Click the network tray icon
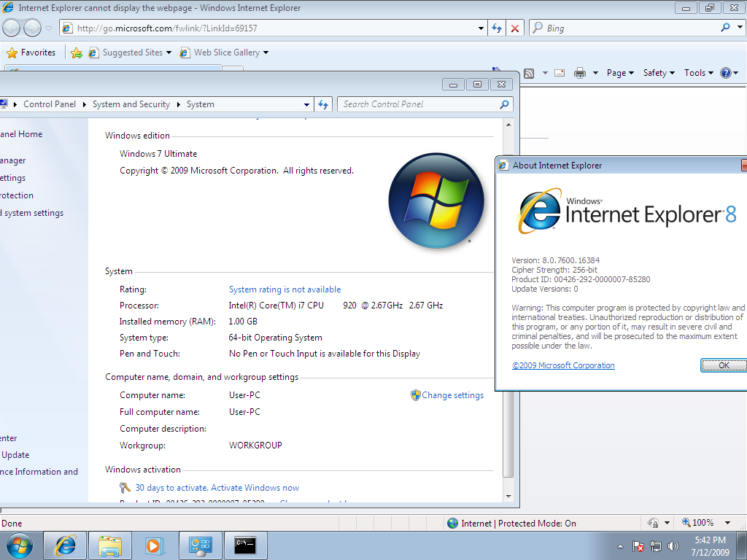The width and height of the screenshot is (747, 560). coord(656,546)
